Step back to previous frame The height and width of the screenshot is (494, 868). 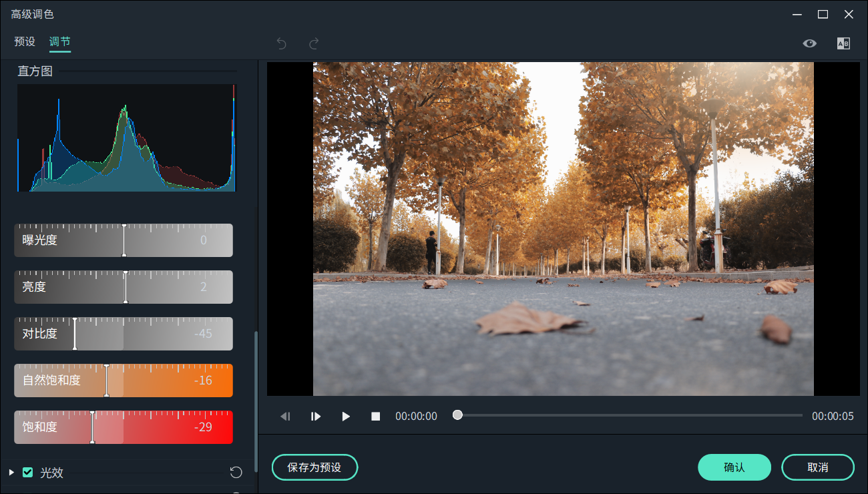point(285,417)
